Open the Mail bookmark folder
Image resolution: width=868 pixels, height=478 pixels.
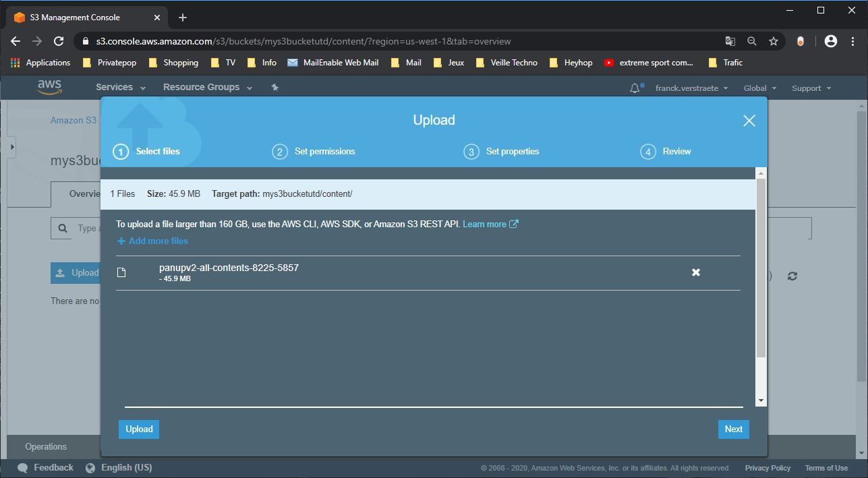[x=407, y=63]
